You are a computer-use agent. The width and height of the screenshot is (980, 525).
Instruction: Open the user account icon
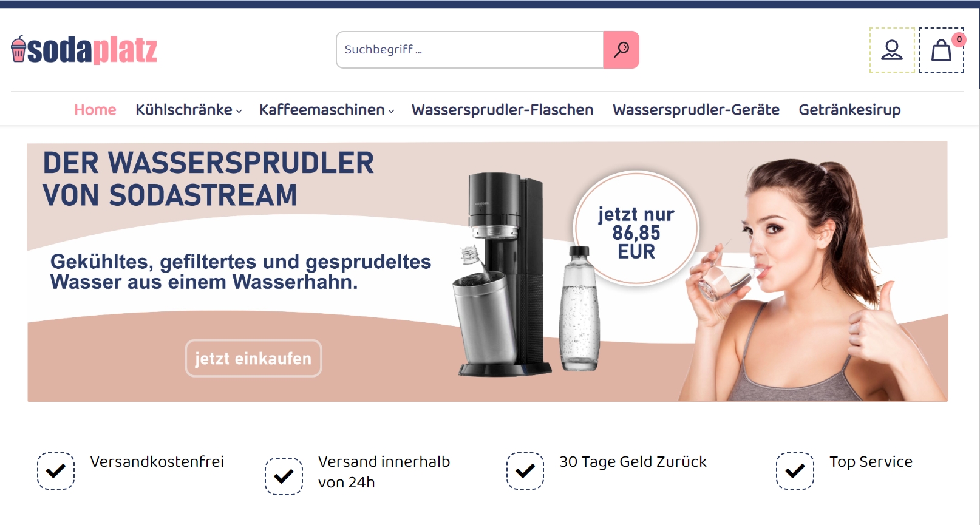click(x=892, y=50)
